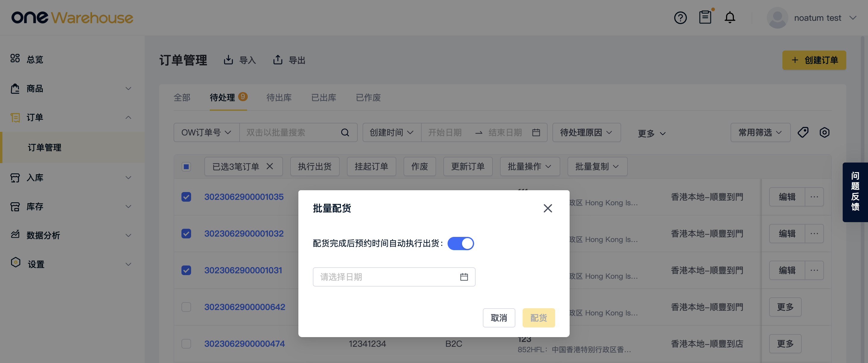Switch to the 全部 tab
The image size is (868, 363).
[x=182, y=98]
